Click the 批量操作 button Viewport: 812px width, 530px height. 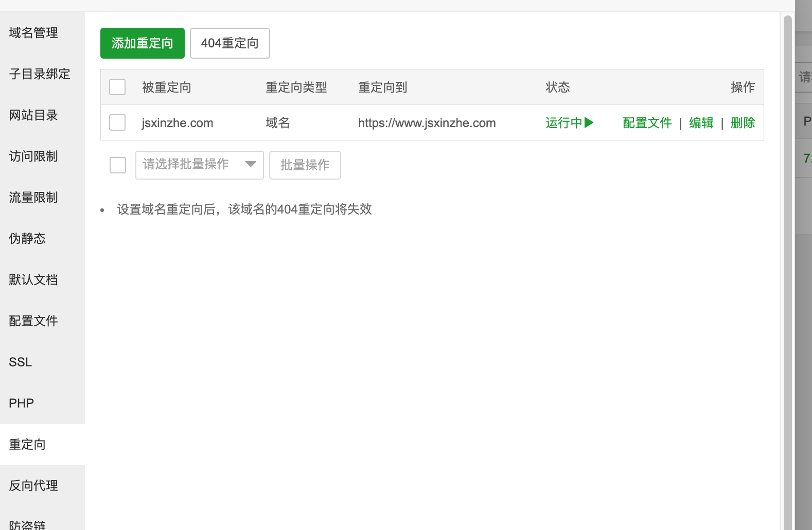305,165
